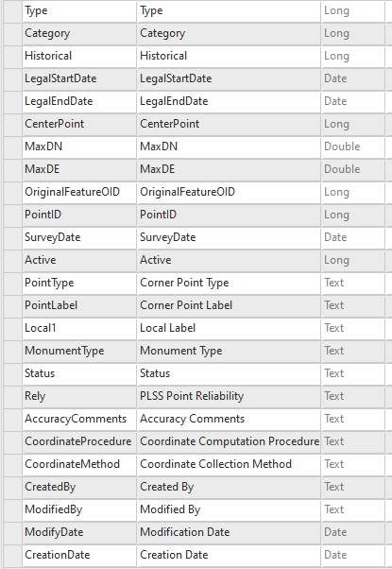Open the Text data type cell for Rely
The height and width of the screenshot is (569, 392).
coord(353,396)
